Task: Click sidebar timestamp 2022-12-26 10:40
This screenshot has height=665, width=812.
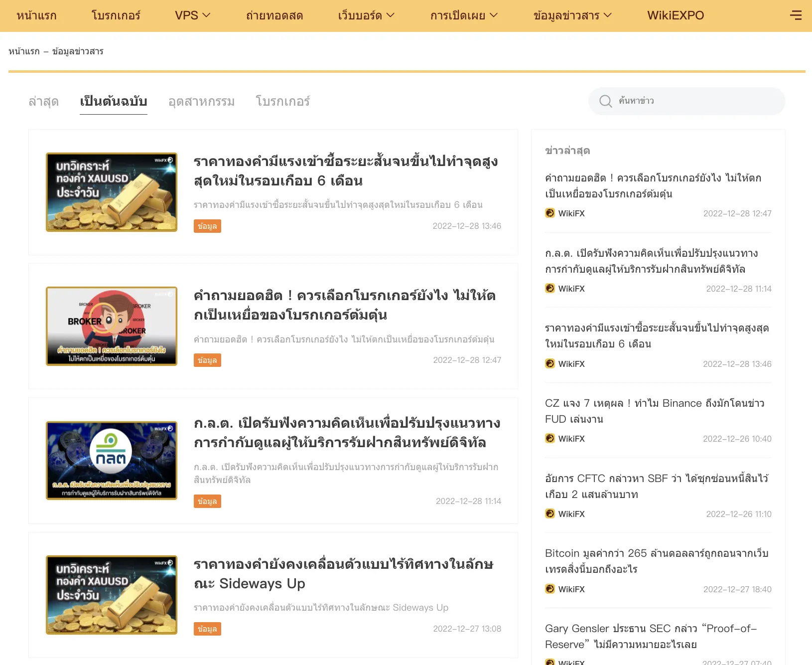Action: tap(737, 439)
